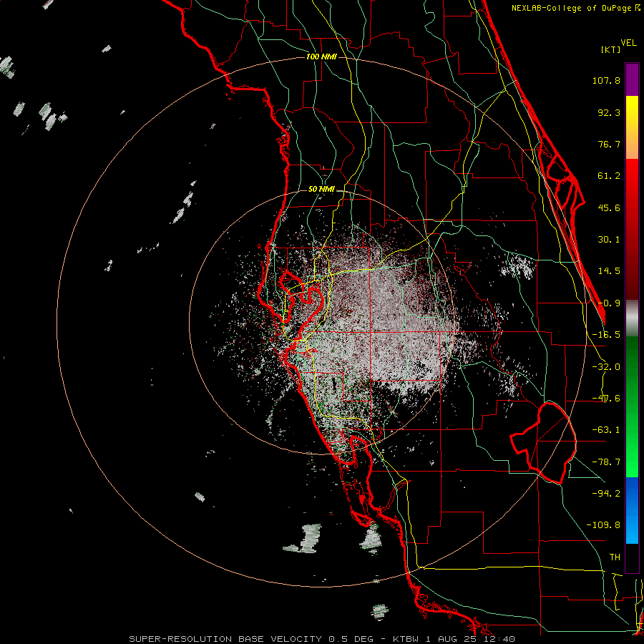
Task: Select the -94.2 scale value
Action: 606,494
